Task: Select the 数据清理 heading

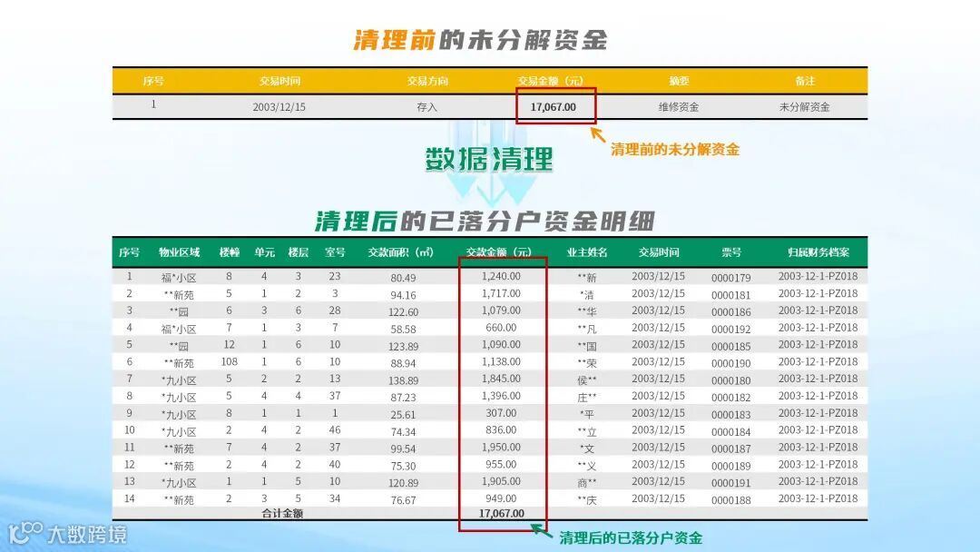Action: pyautogui.click(x=489, y=159)
